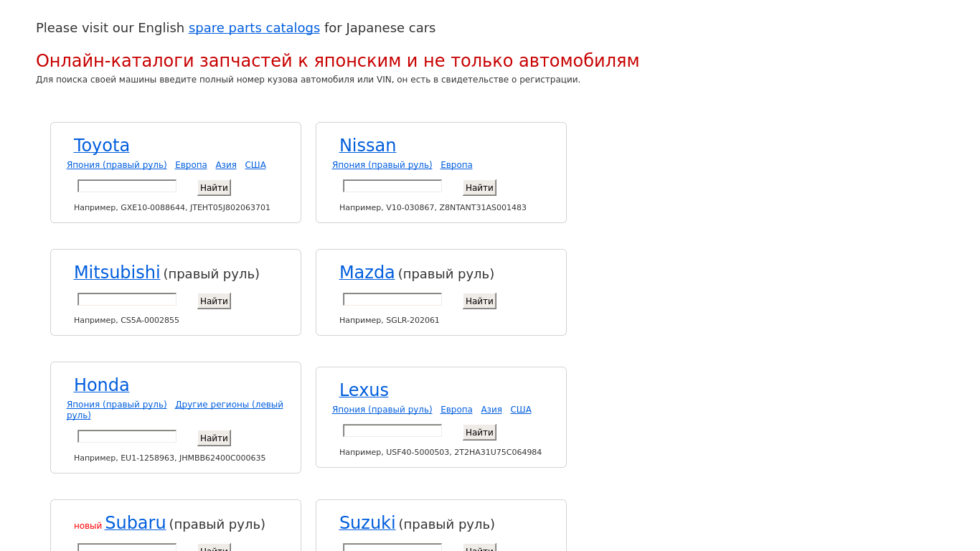Click the Mitsubishi example text CS5A-0002855
The height and width of the screenshot is (551, 980).
coord(150,321)
